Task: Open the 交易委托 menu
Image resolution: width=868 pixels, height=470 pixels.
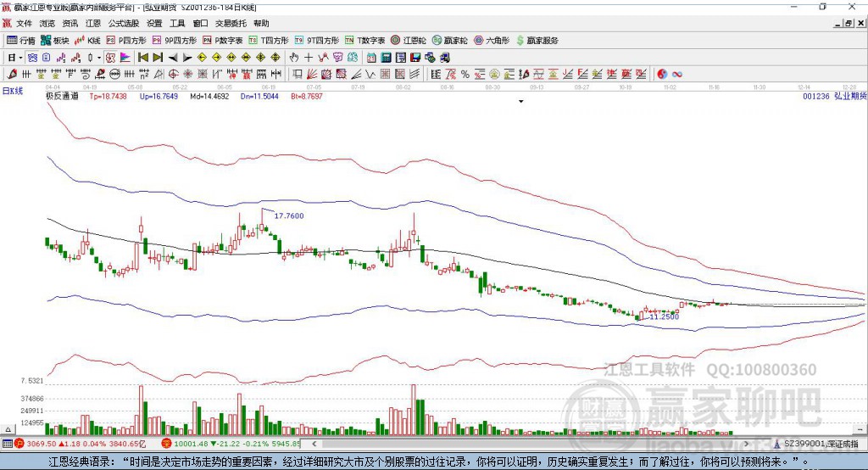Action: point(231,23)
